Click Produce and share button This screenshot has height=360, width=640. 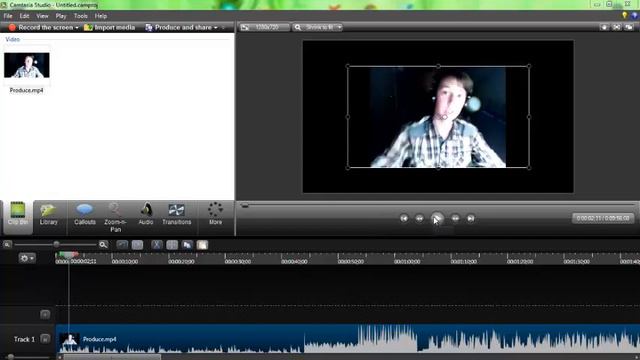(x=179, y=27)
